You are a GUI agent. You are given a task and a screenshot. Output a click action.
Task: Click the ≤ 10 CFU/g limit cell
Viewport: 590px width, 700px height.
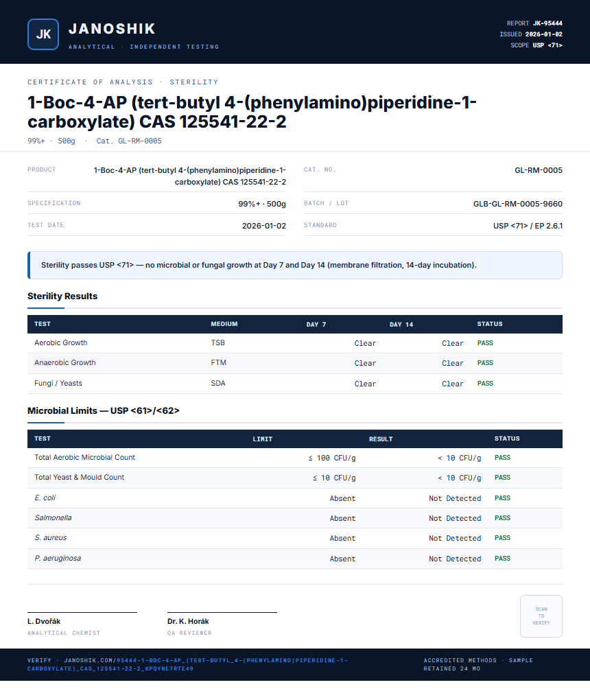(334, 478)
